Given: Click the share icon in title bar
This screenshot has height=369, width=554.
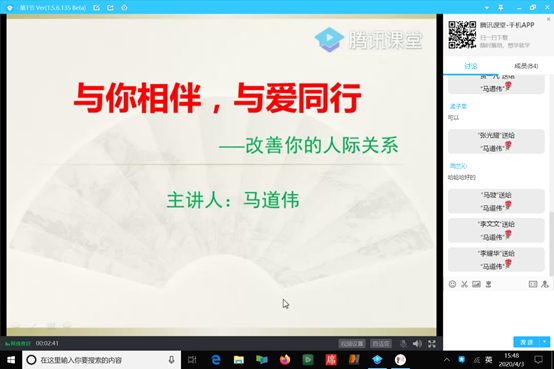Looking at the screenshot, I should pyautogui.click(x=110, y=7).
